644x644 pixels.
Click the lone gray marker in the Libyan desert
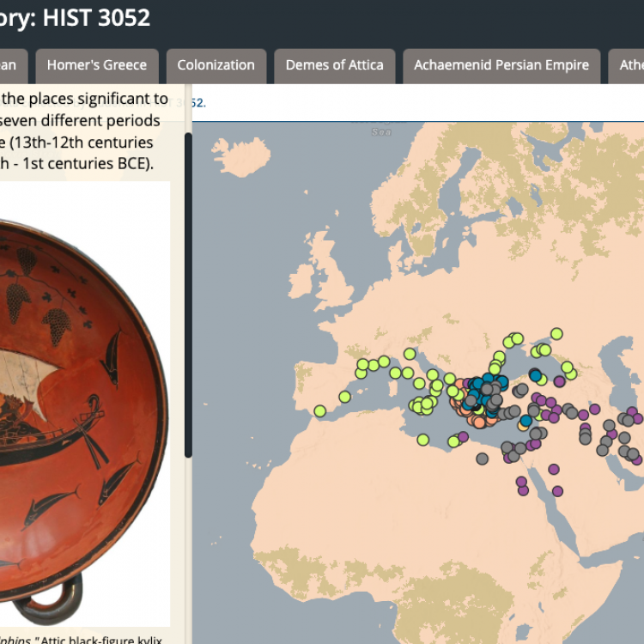[483, 459]
